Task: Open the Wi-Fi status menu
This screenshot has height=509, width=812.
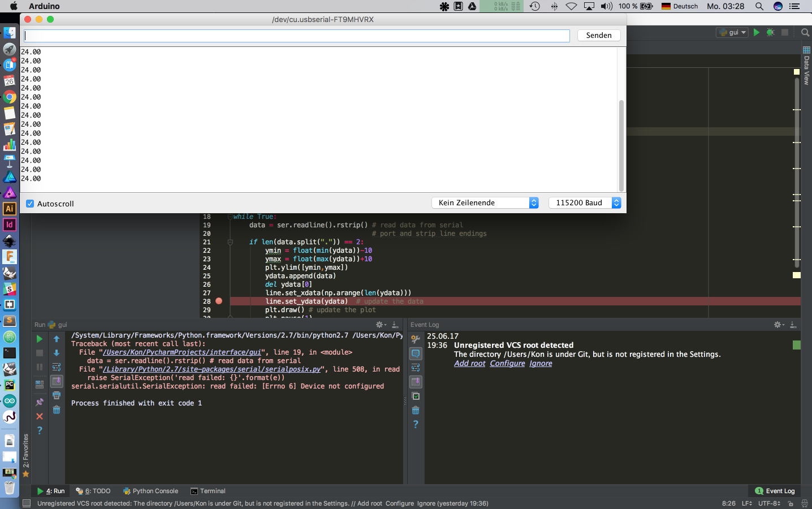Action: [572, 6]
